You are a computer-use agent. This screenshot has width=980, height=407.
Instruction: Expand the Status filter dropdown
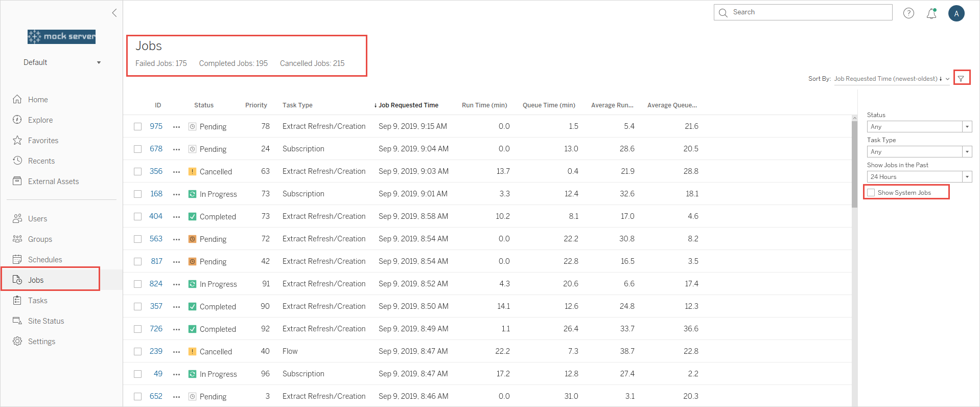919,126
